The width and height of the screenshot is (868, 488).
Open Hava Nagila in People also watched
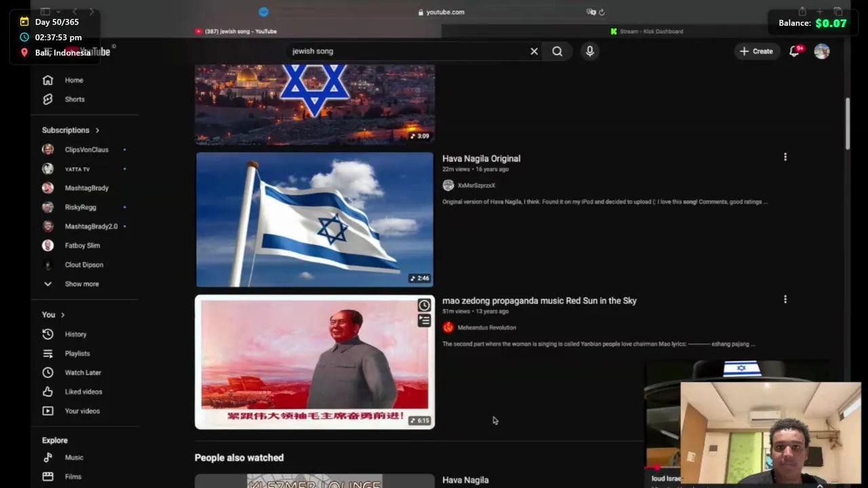(x=465, y=480)
